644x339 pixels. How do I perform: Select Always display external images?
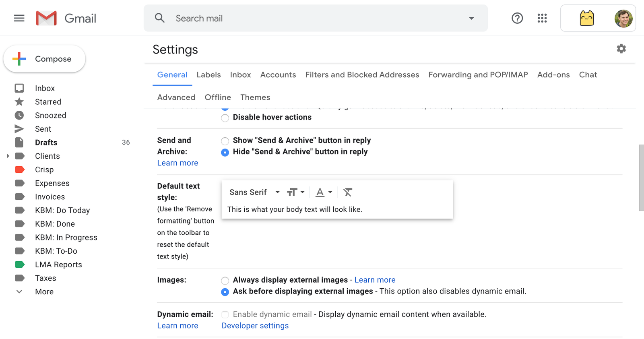[225, 280]
